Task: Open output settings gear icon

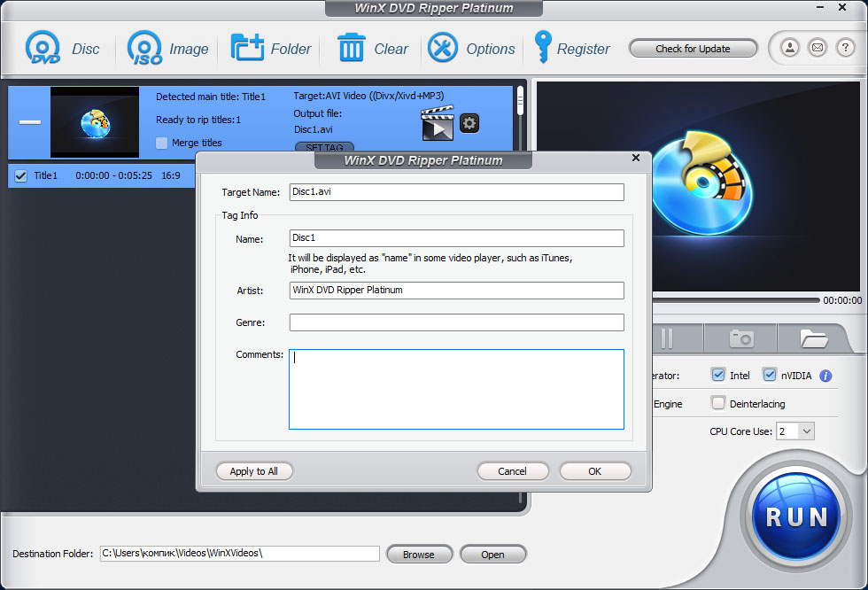Action: coord(469,123)
